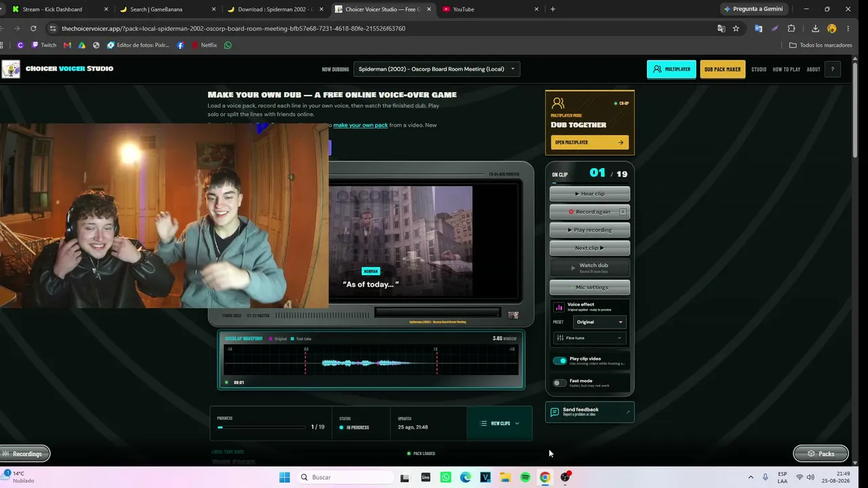Click the Pregunta a Gemini button
Image resolution: width=868 pixels, height=488 pixels.
coord(753,9)
